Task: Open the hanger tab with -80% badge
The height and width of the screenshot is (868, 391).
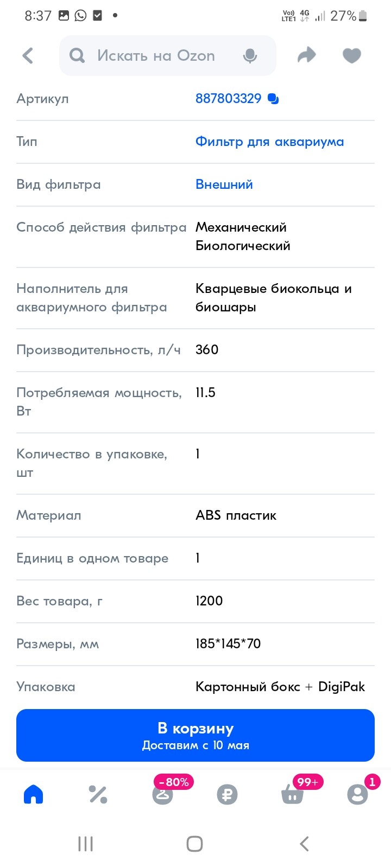Action: point(162,794)
